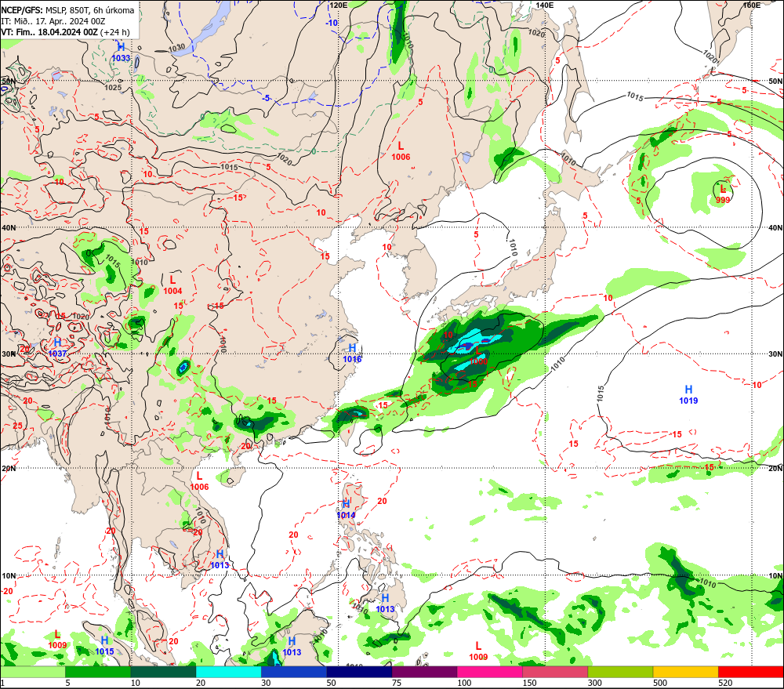Screen dimensions: 784x689
Task: Select the purple 75–100 legend swatch
Action: pyautogui.click(x=424, y=672)
